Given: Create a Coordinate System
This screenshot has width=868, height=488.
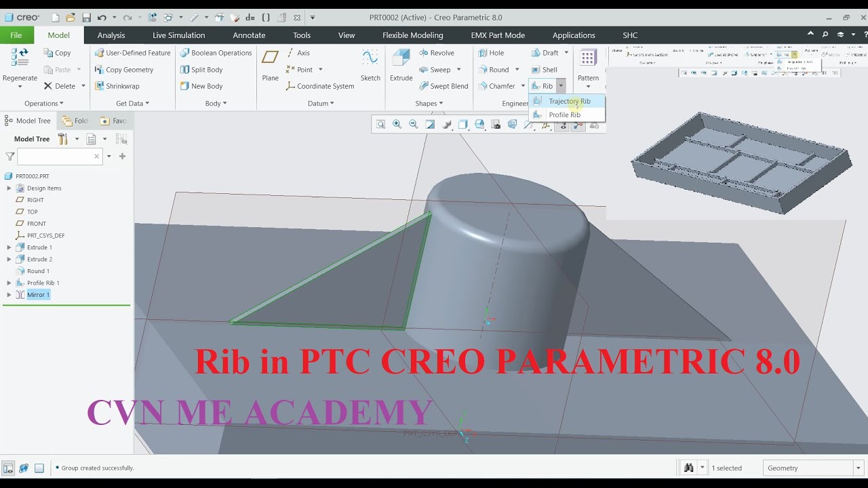Looking at the screenshot, I should click(319, 86).
